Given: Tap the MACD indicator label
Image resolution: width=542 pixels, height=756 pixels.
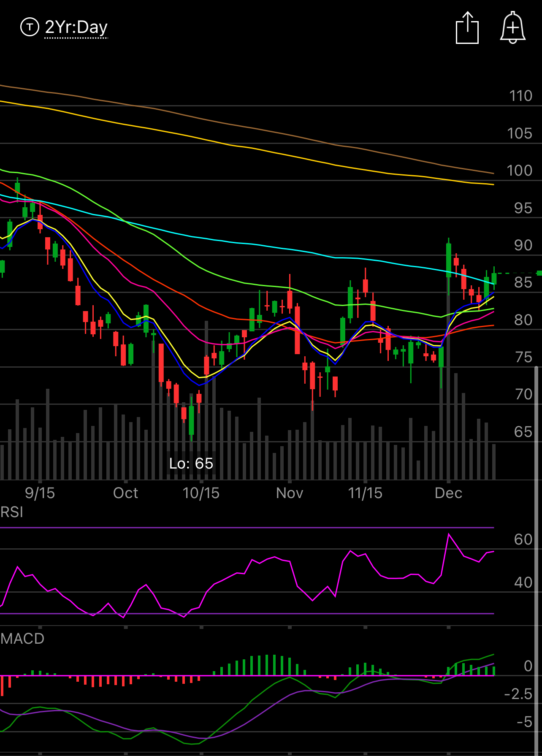Looking at the screenshot, I should point(22,638).
